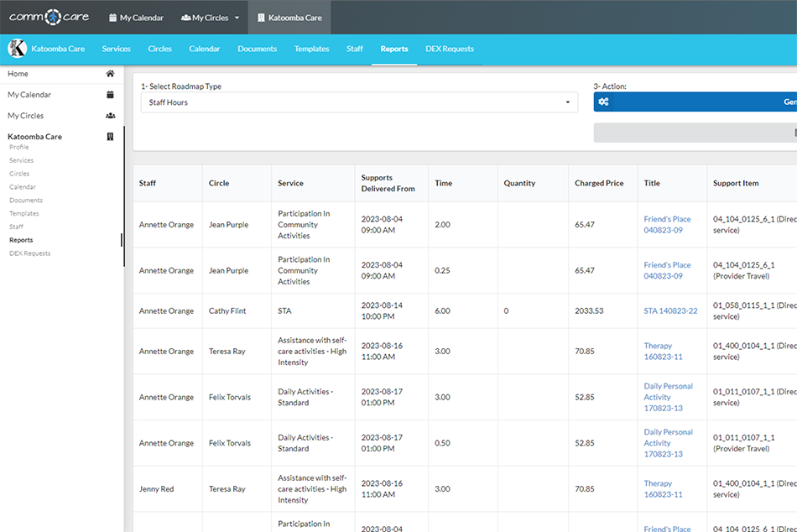Select the Home house icon in the sidebar

click(109, 74)
